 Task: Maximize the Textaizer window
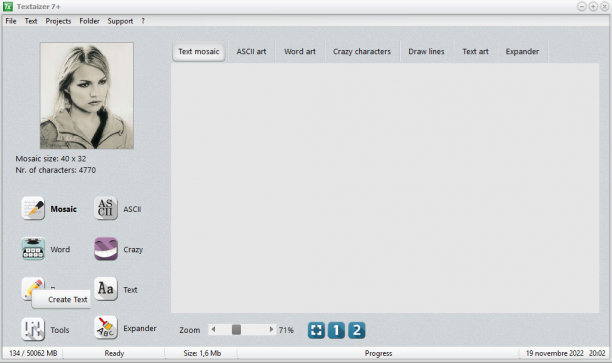coord(593,6)
